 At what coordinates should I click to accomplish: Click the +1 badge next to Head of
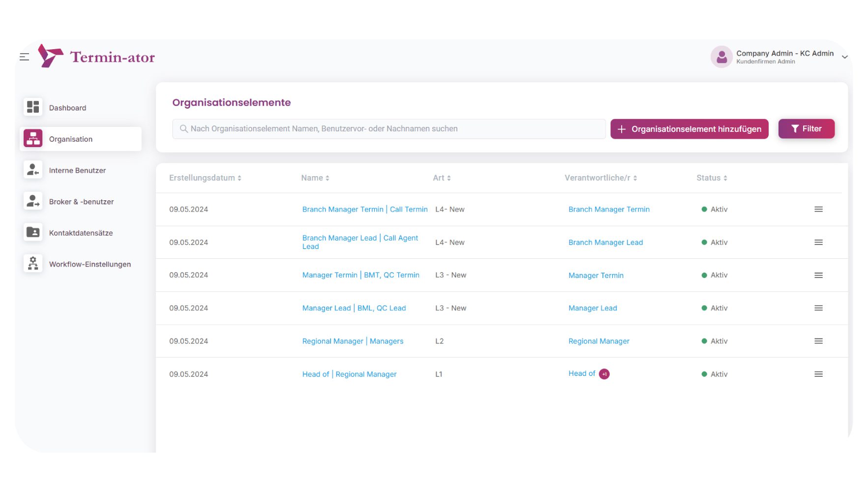click(604, 374)
